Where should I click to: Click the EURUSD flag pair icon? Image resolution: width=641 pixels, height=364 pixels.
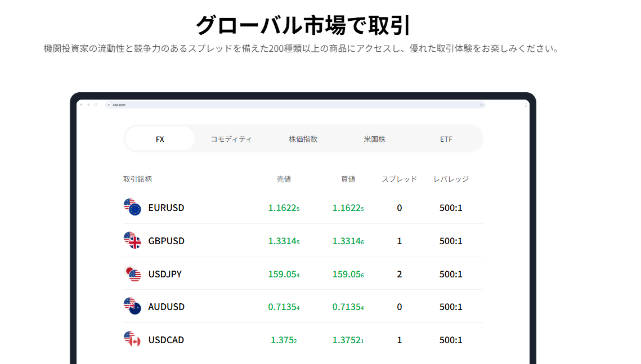[x=132, y=207]
